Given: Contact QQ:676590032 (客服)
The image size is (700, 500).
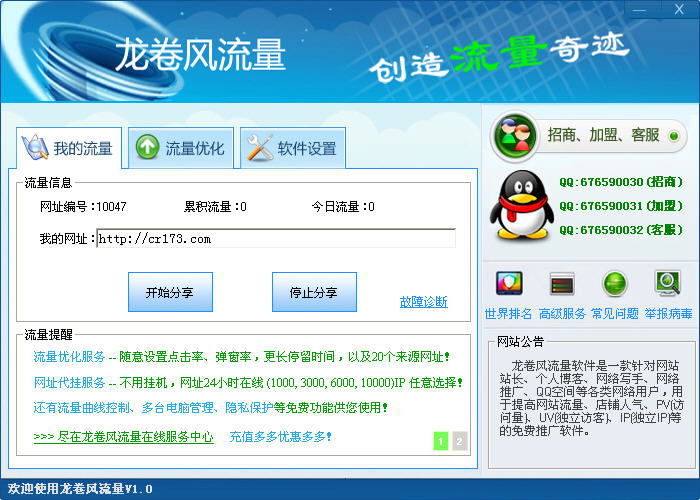Looking at the screenshot, I should pyautogui.click(x=621, y=230).
